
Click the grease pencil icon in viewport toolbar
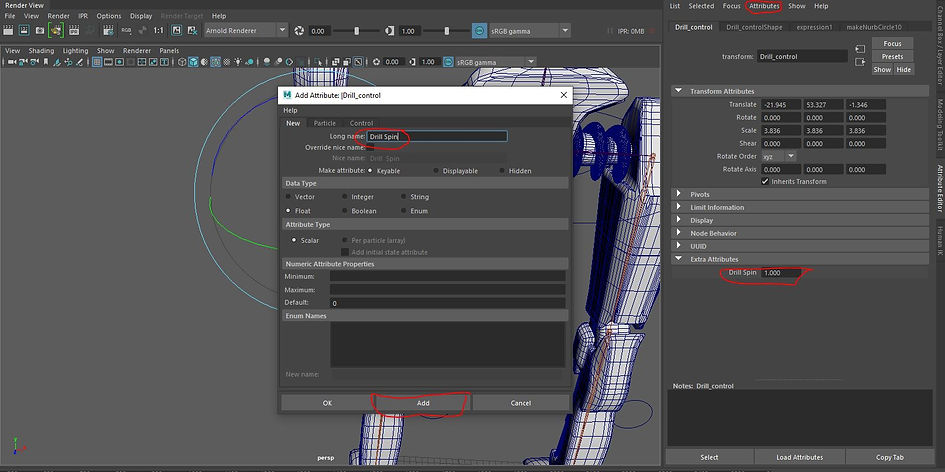80,61
